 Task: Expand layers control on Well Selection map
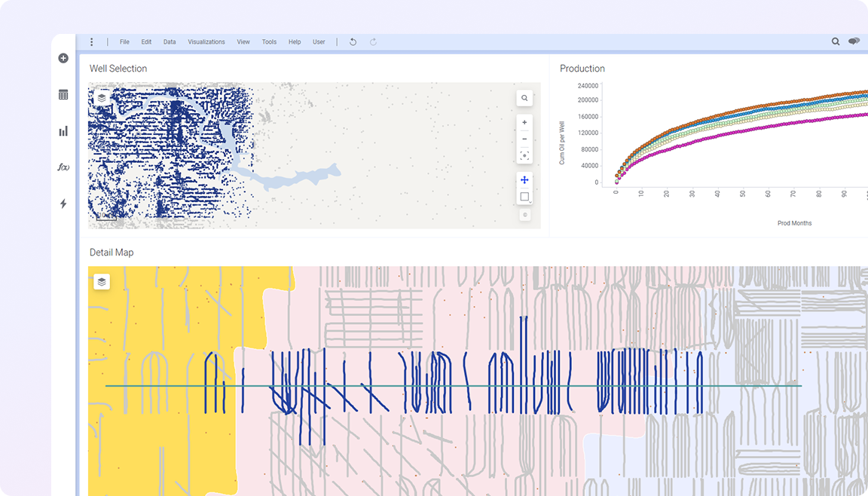[102, 98]
